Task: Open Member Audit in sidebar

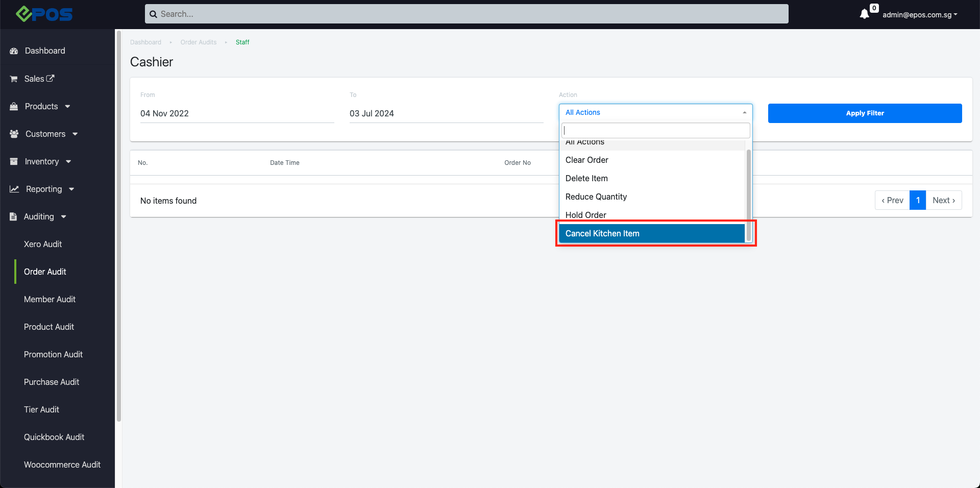Action: pyautogui.click(x=50, y=299)
